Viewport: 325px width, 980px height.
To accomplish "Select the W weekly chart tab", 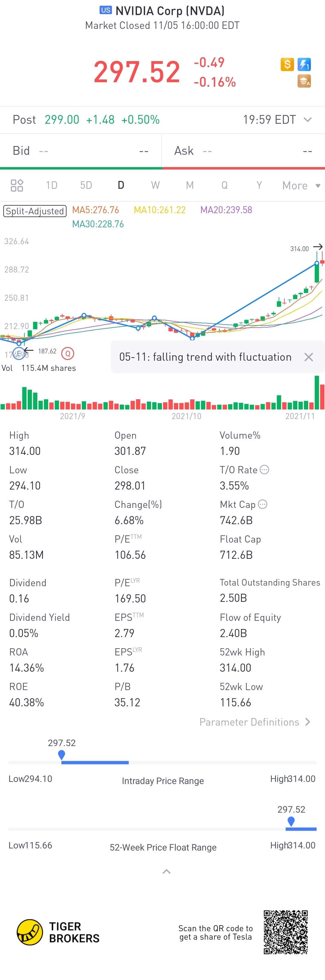I will pos(155,185).
